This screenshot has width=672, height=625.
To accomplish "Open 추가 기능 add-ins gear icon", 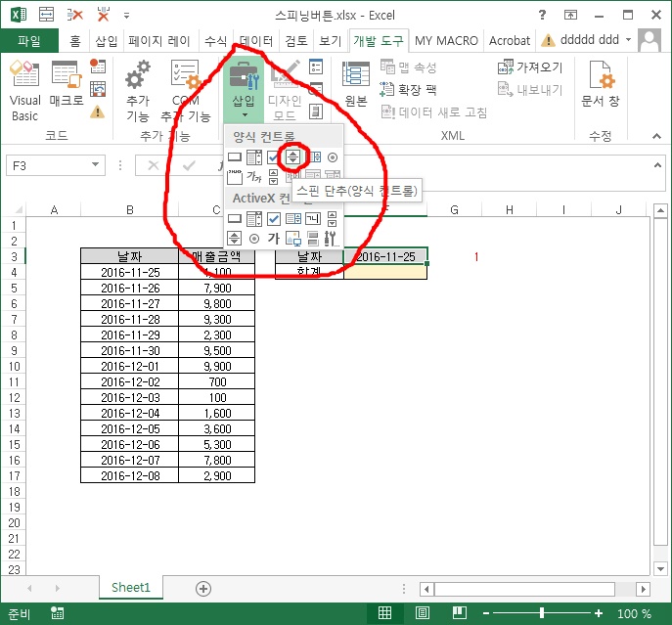I will [x=138, y=90].
